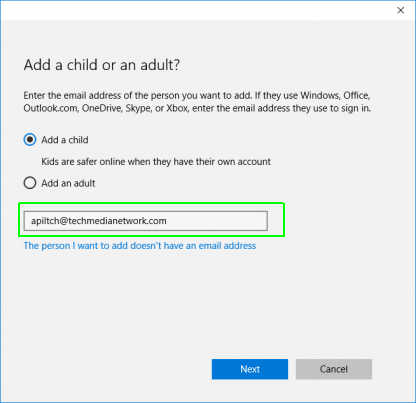Click the apiltch@techmedianetwork.com text in the field

[99, 221]
